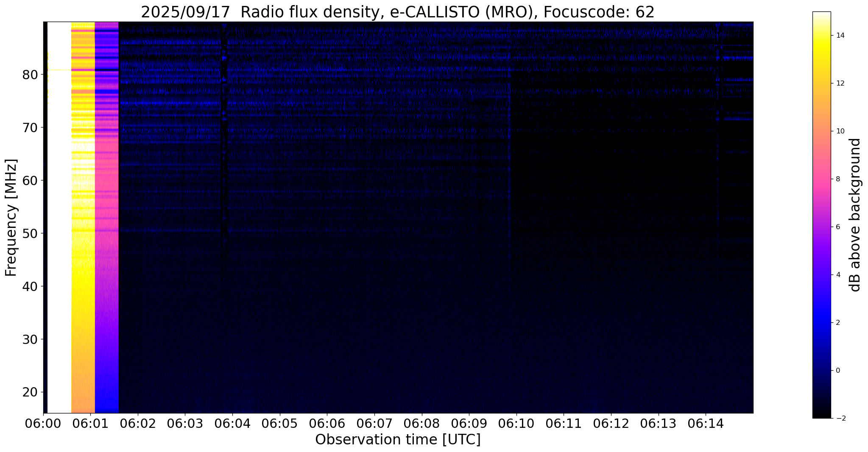Viewport: 868px width, 452px height.
Task: Click the 06:04 time tick label
Action: (232, 423)
